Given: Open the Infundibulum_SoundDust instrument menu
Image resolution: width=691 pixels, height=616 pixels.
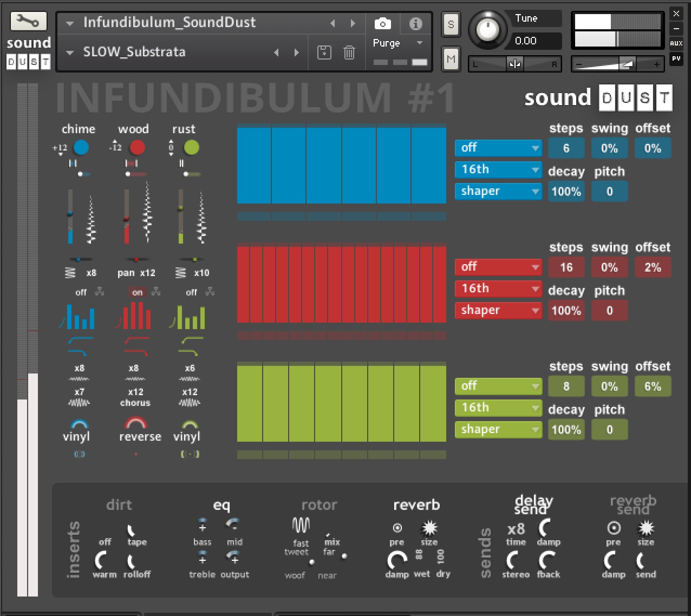Looking at the screenshot, I should click(x=69, y=23).
